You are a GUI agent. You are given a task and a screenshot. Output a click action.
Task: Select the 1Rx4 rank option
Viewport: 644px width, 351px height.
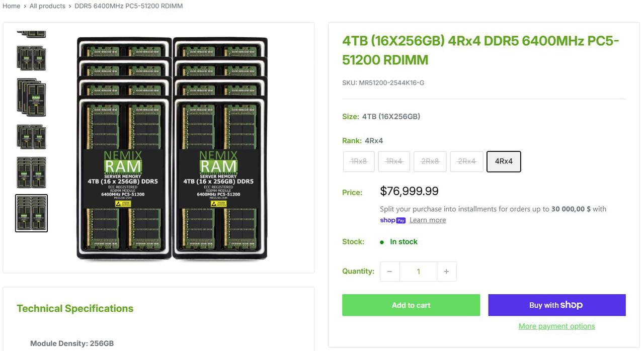click(394, 161)
